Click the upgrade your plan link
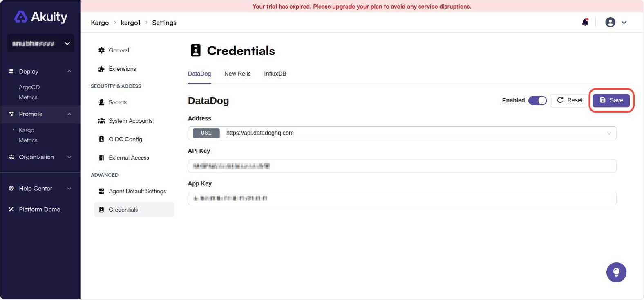644x300 pixels. (357, 7)
